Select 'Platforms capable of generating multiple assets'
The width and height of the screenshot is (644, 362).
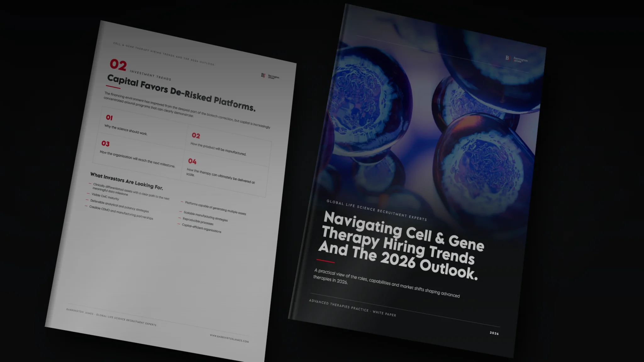coord(215,208)
